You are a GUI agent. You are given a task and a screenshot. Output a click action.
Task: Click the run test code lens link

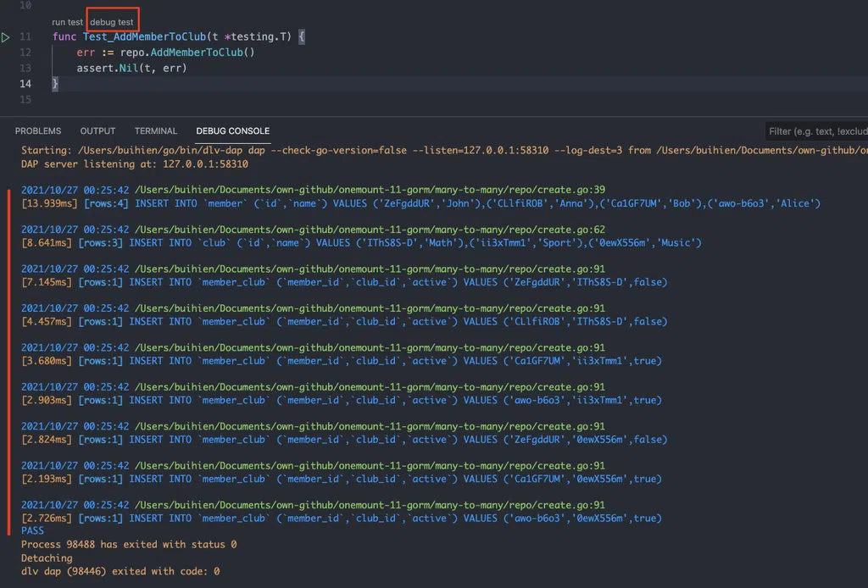click(x=67, y=22)
